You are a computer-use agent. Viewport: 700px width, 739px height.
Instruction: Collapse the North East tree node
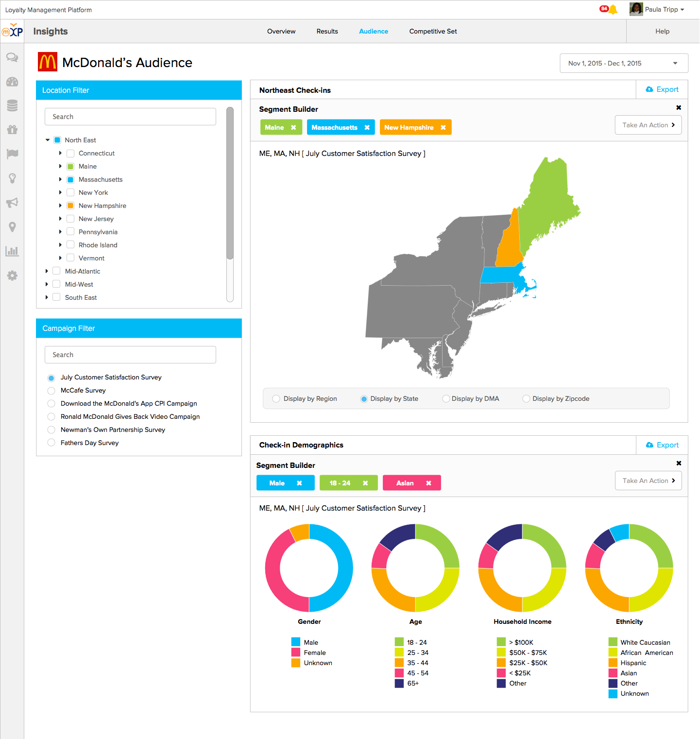[48, 140]
